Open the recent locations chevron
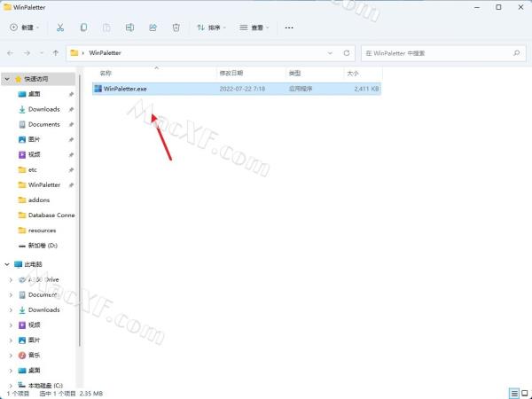The width and height of the screenshot is (532, 399). click(x=42, y=53)
